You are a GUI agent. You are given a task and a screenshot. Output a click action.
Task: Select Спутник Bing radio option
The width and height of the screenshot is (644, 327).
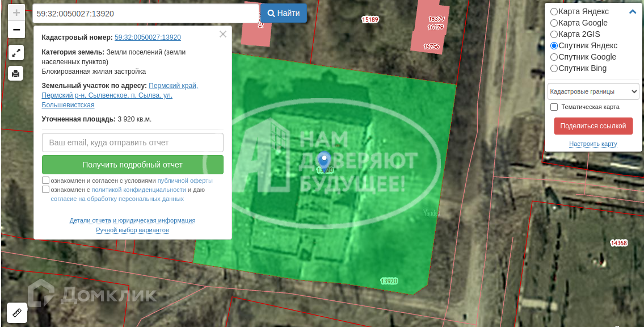pos(554,69)
